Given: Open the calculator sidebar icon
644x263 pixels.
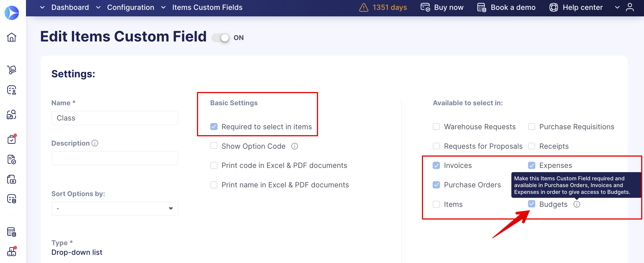Looking at the screenshot, I should tap(12, 232).
